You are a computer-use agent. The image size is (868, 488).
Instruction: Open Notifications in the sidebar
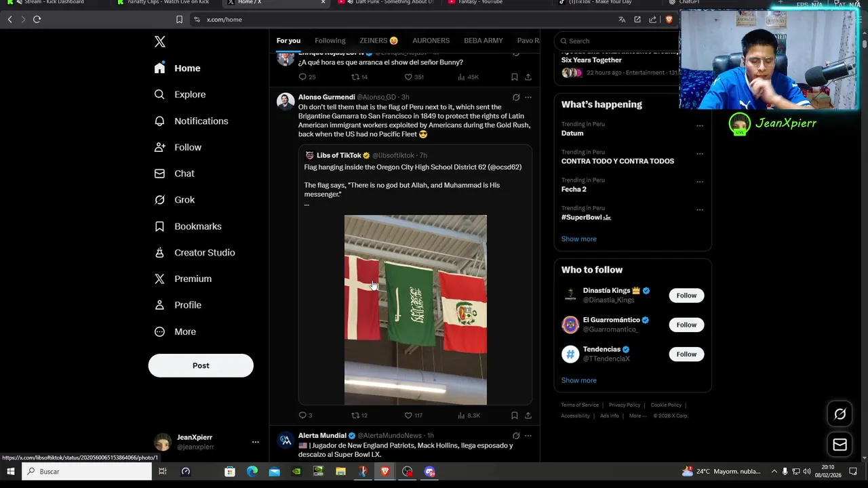pyautogui.click(x=191, y=121)
